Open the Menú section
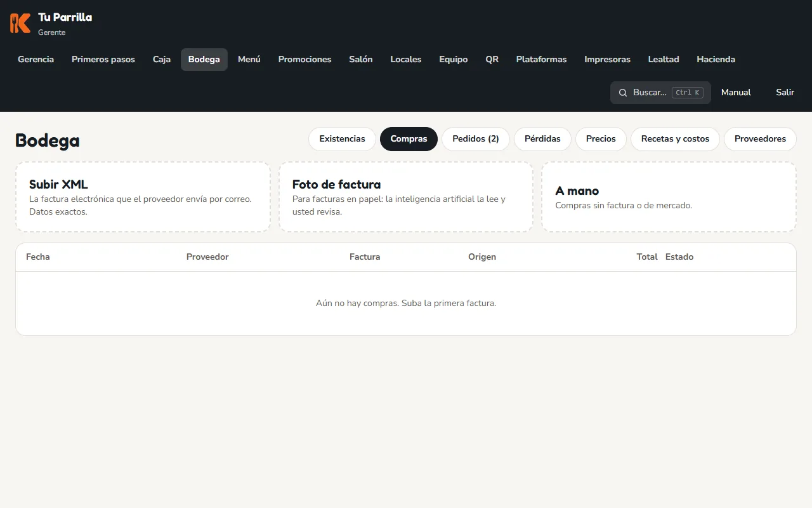Viewport: 812px width, 508px height. (x=249, y=60)
